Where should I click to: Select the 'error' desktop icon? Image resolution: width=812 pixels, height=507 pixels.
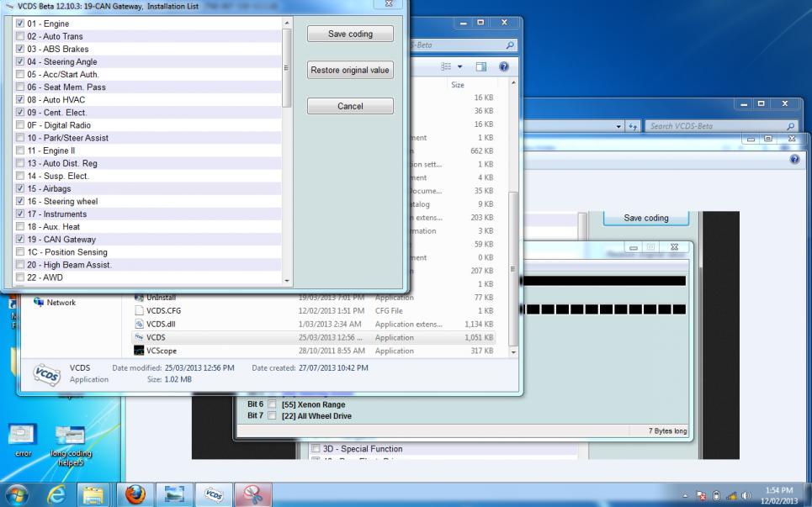point(23,441)
